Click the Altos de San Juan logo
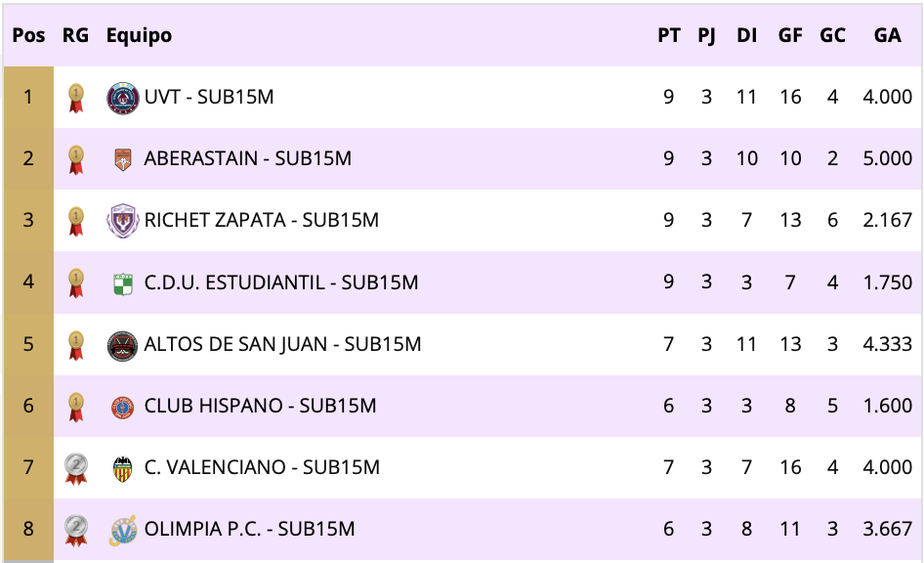Viewport: 924px width, 563px height. [x=122, y=344]
